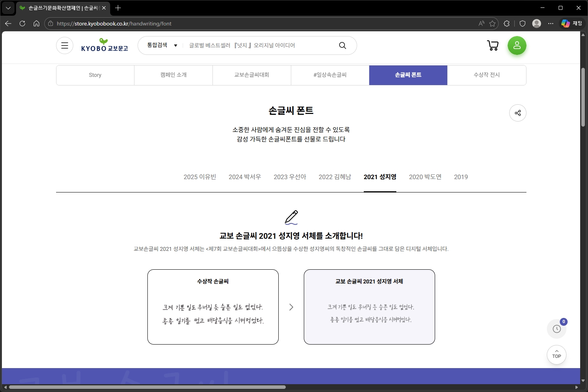Viewport: 588px width, 392px height.
Task: Open the green user account button
Action: [517, 45]
